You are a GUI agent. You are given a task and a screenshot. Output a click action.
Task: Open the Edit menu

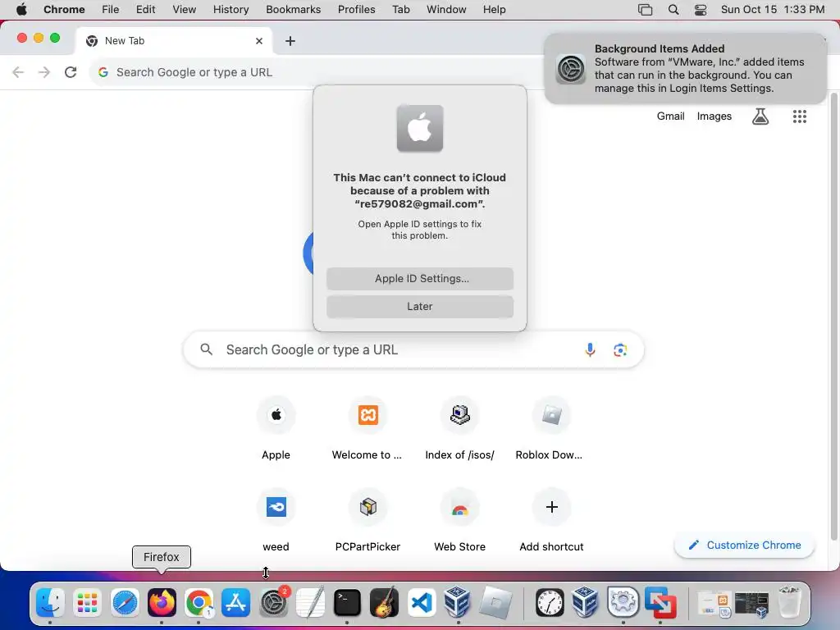click(145, 10)
